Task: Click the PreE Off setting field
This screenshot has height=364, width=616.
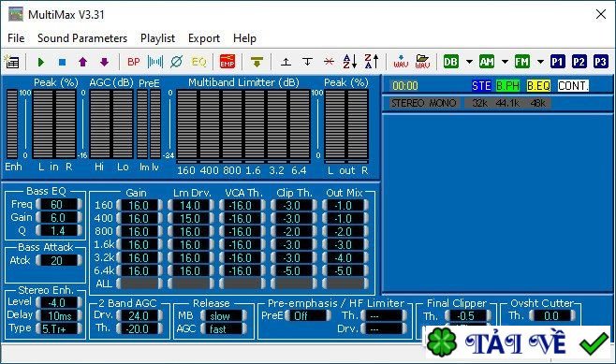Action: (308, 315)
